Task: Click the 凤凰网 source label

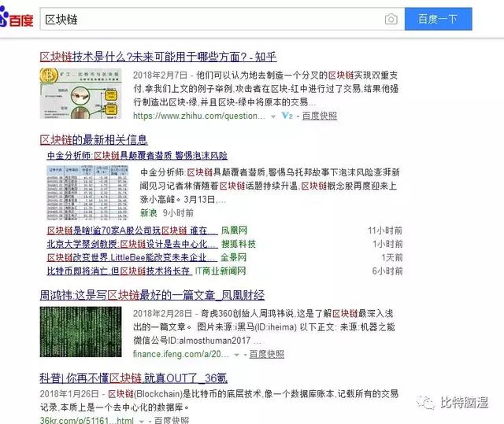Action: click(234, 230)
